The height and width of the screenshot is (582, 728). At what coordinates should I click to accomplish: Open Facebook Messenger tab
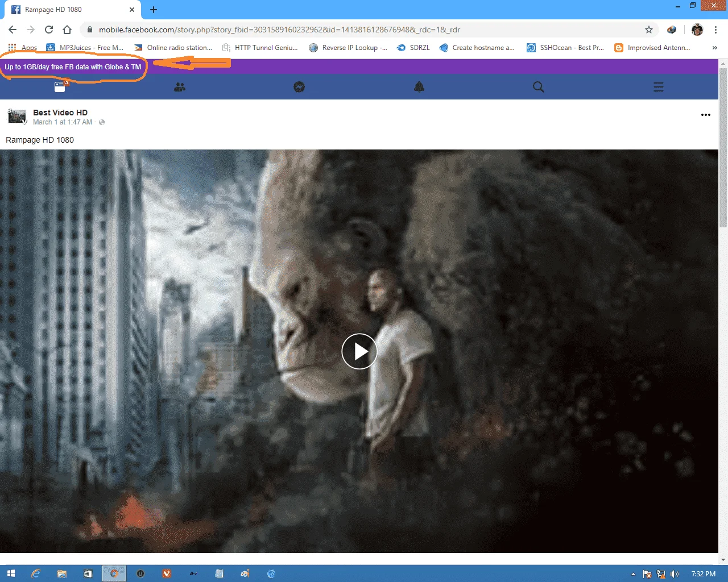point(299,87)
